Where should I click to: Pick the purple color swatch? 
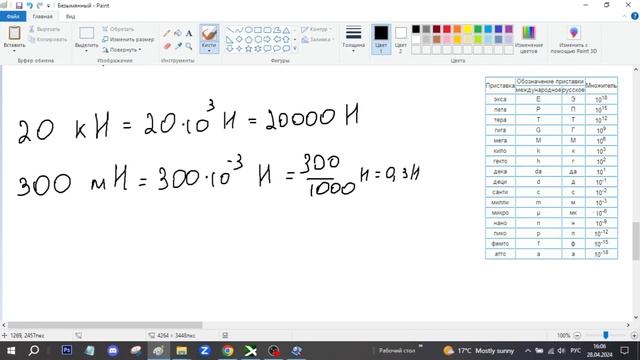509,29
